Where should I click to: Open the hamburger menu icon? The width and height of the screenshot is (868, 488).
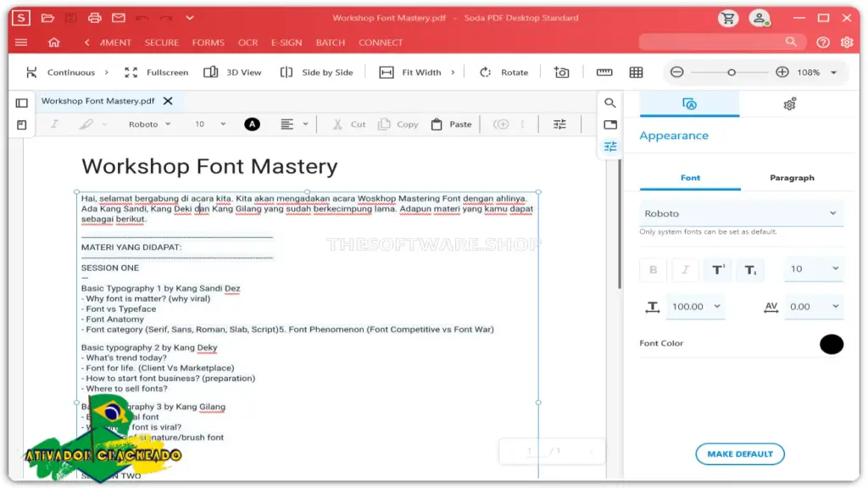[21, 42]
